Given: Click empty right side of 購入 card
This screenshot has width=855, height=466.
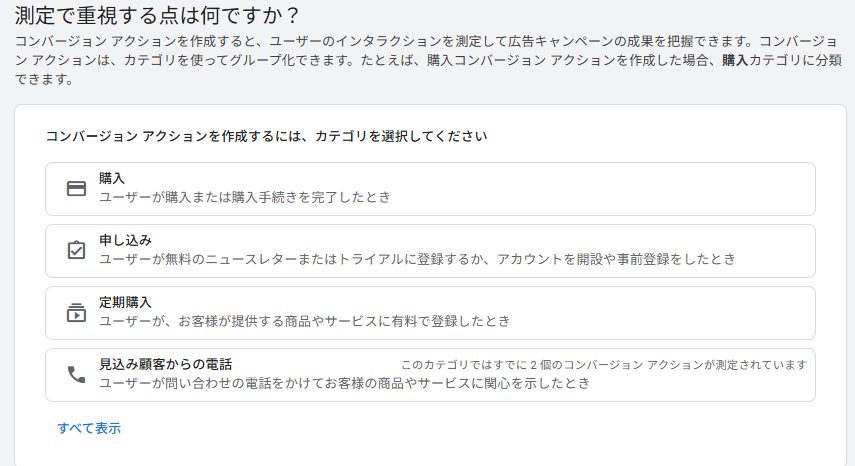Looking at the screenshot, I should [x=650, y=189].
